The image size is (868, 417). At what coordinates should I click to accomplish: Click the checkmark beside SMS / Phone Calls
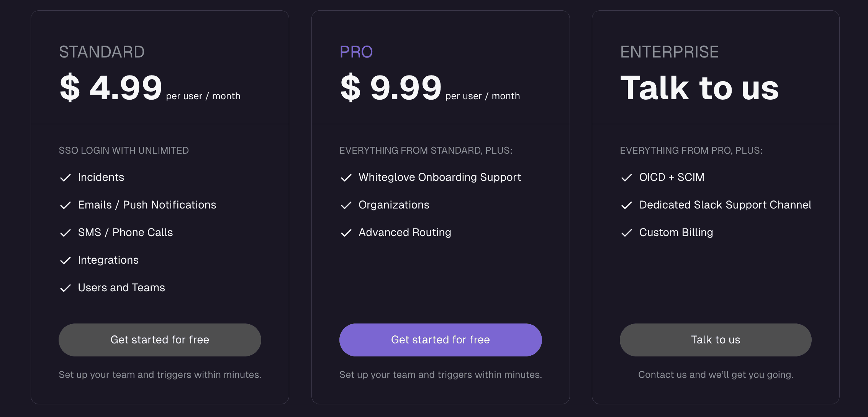pyautogui.click(x=66, y=233)
